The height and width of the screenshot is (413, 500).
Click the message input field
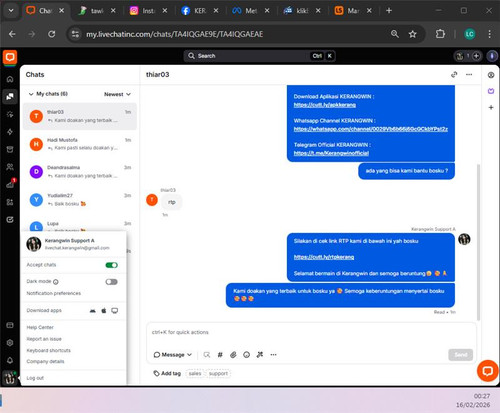point(311,332)
